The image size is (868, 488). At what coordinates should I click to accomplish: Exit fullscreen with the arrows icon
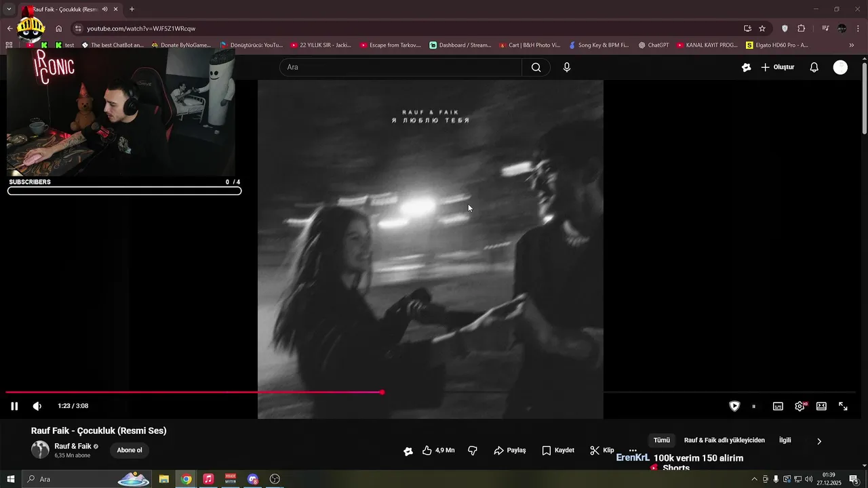843,406
